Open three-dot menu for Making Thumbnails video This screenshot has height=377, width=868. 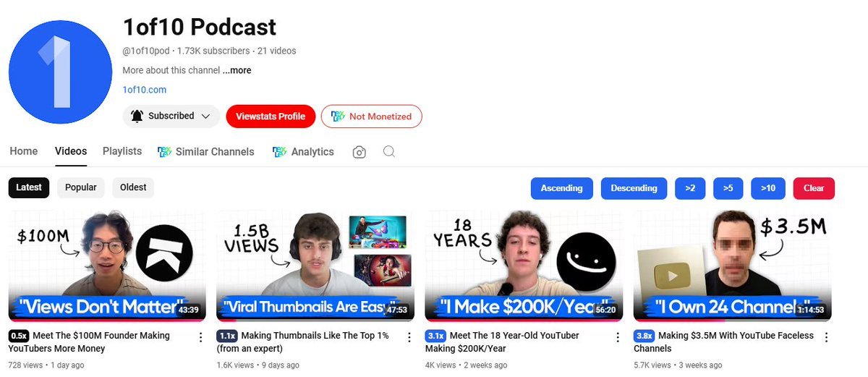[x=409, y=337]
